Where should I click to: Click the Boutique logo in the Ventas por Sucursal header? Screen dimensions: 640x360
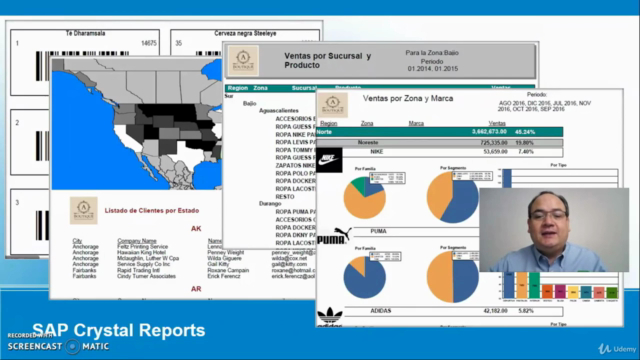[243, 61]
